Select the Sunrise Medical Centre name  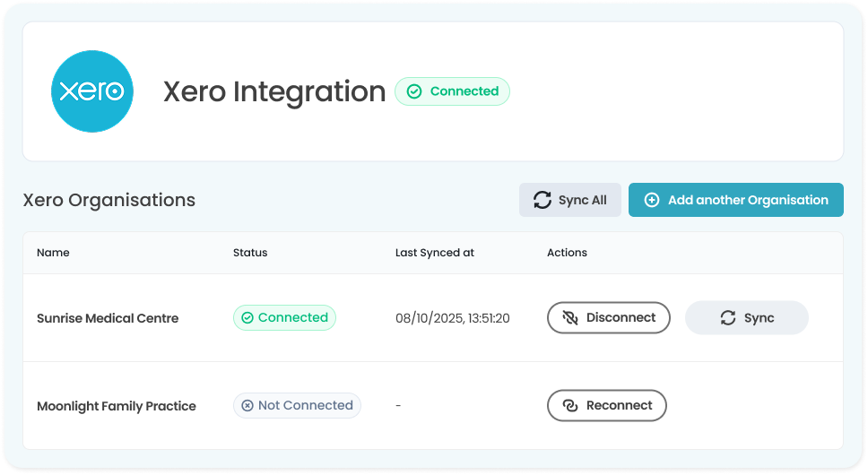click(108, 318)
